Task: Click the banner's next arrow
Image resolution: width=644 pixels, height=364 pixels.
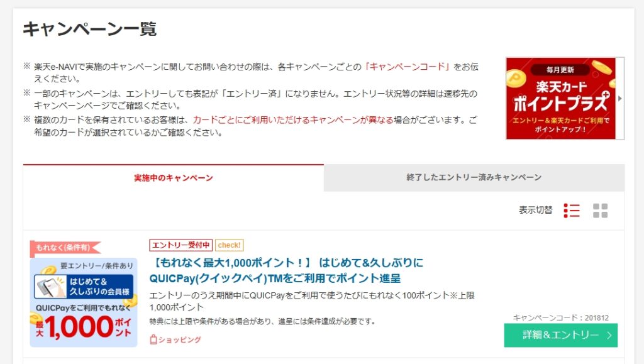Action: click(x=621, y=99)
